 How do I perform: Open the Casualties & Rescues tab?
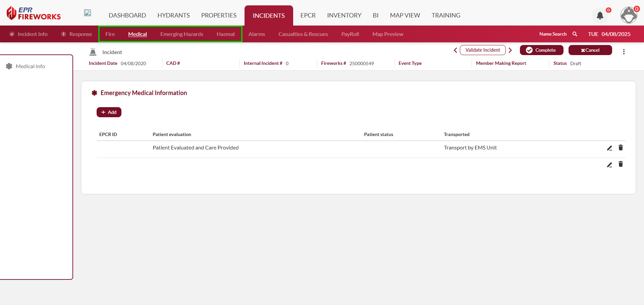click(303, 34)
